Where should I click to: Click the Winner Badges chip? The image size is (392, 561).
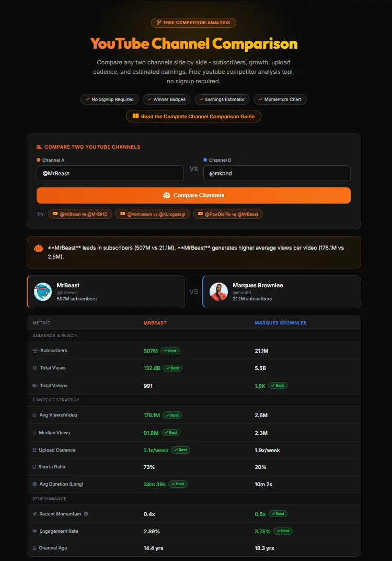pyautogui.click(x=167, y=99)
